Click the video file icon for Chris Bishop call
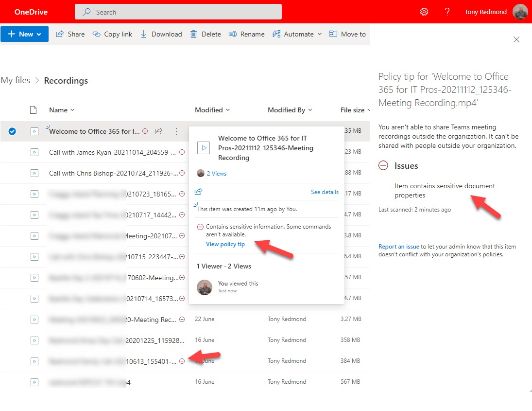The height and width of the screenshot is (411, 532). click(34, 173)
